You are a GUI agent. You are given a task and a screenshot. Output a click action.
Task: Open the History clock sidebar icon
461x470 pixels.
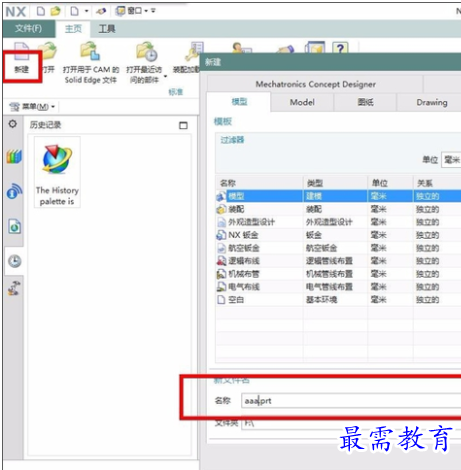14,261
